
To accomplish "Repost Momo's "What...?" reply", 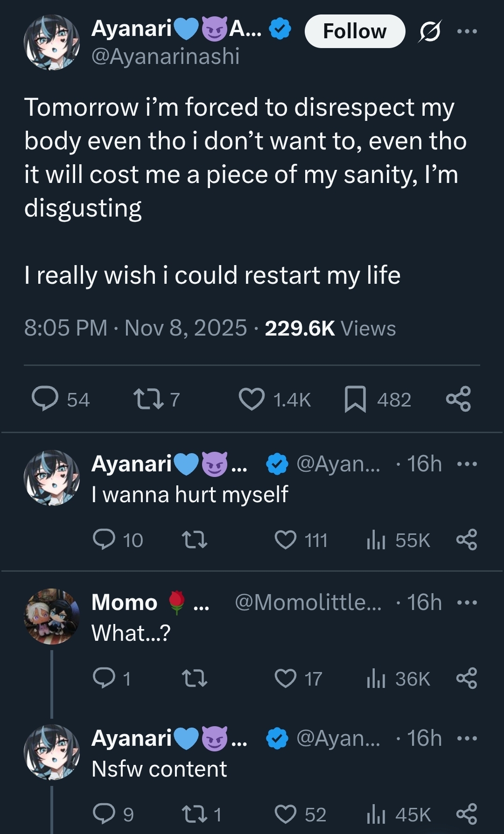I will coord(194,679).
